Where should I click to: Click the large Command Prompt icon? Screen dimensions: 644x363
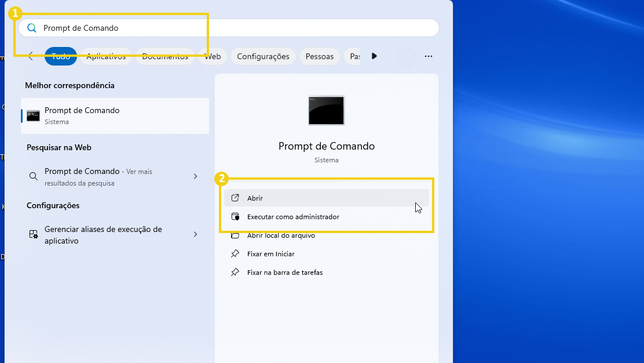coord(326,110)
